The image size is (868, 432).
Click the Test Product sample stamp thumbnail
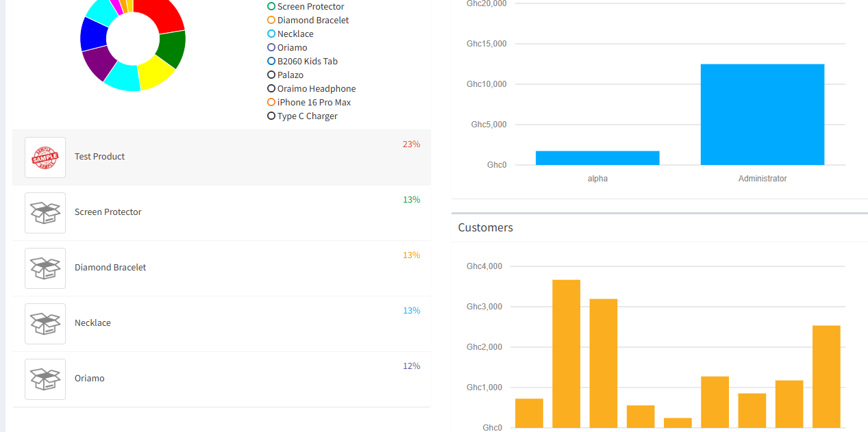(x=45, y=157)
